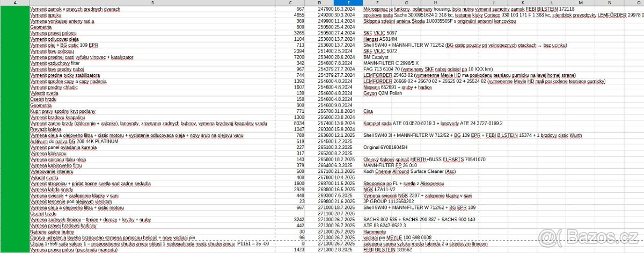Select column A header
Image resolution: width=644 pixels, height=253 pixels.
[x=15, y=3]
